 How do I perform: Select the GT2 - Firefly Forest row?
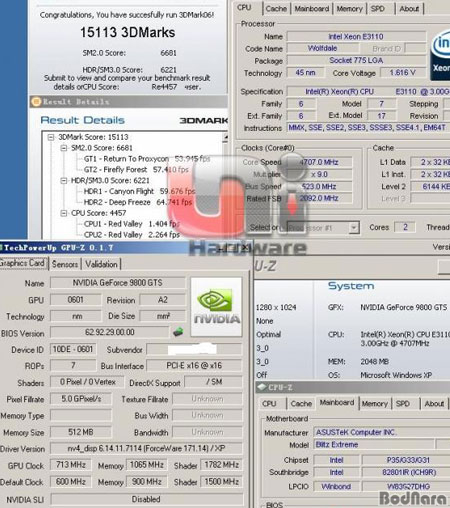[x=136, y=170]
